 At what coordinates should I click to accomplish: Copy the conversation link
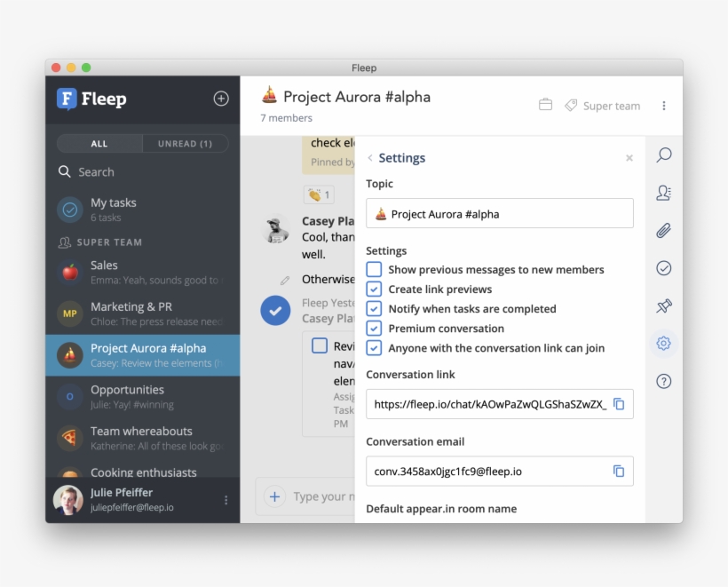pyautogui.click(x=619, y=404)
